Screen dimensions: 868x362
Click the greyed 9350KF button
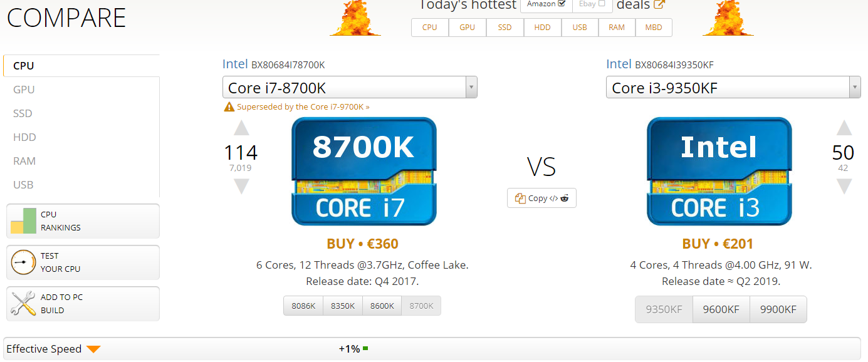click(x=664, y=309)
